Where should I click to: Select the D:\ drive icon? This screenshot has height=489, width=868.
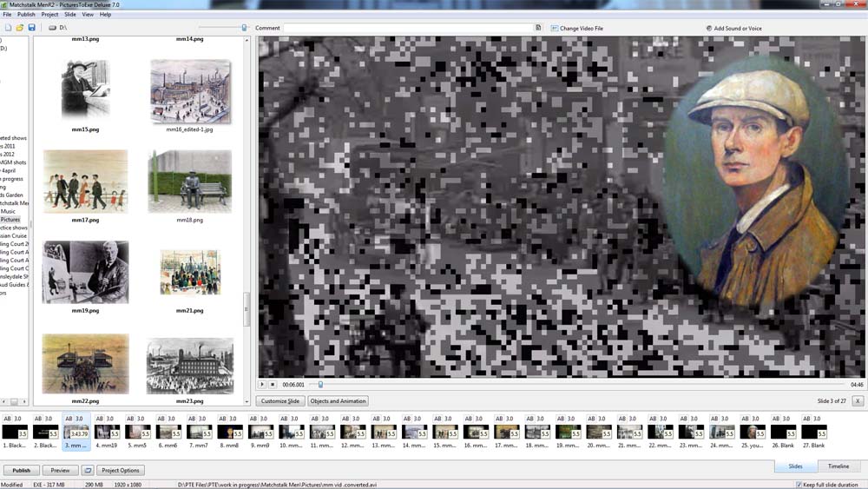coord(52,28)
